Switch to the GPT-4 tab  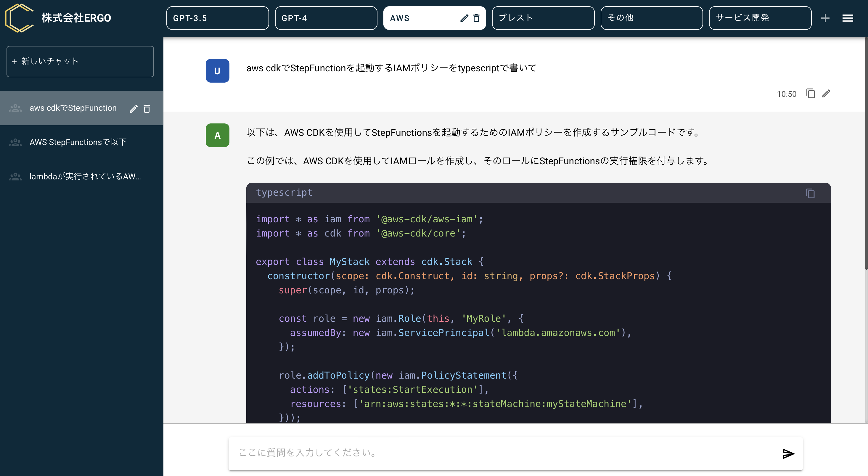(326, 18)
